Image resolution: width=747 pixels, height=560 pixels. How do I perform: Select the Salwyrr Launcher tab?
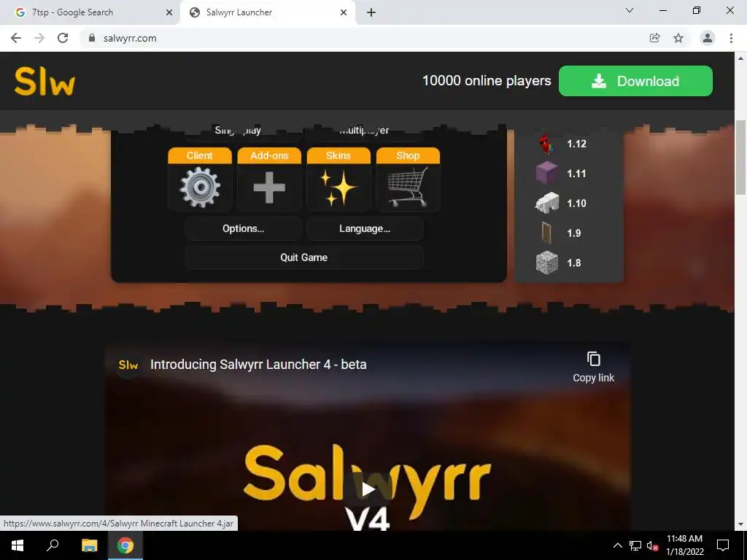[x=268, y=12]
